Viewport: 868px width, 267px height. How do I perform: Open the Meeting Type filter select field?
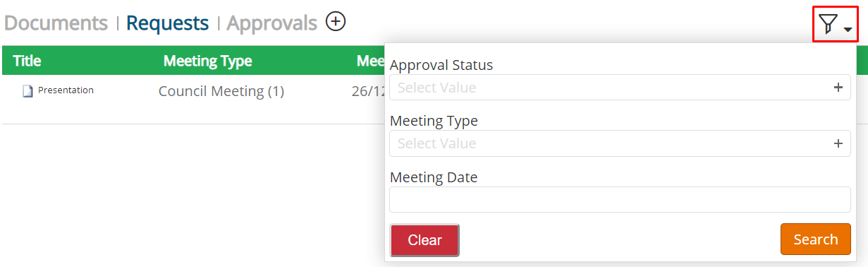pyautogui.click(x=620, y=143)
